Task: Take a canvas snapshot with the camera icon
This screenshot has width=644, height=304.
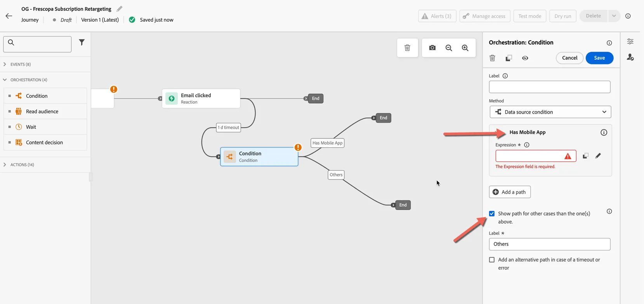Action: click(432, 48)
